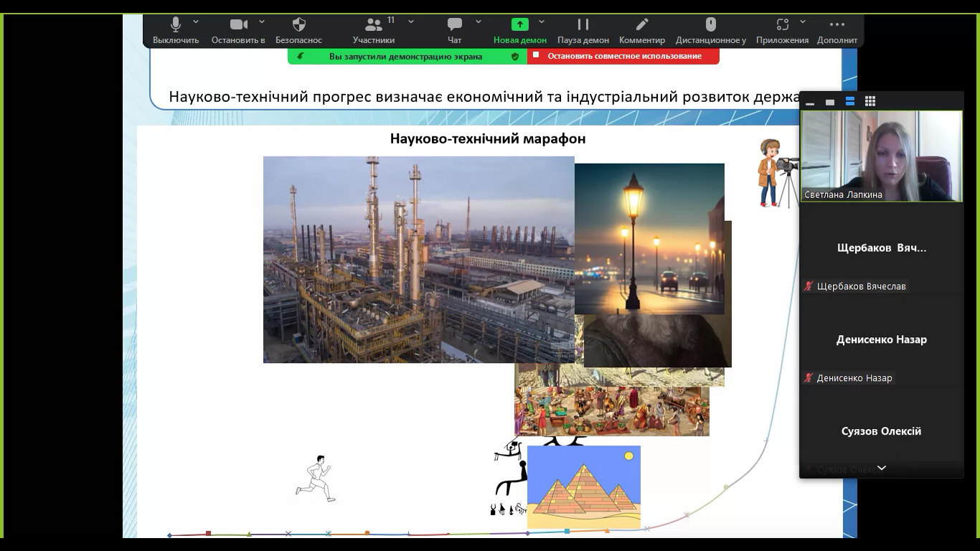
Task: Click Stop Share red button
Action: tap(623, 56)
